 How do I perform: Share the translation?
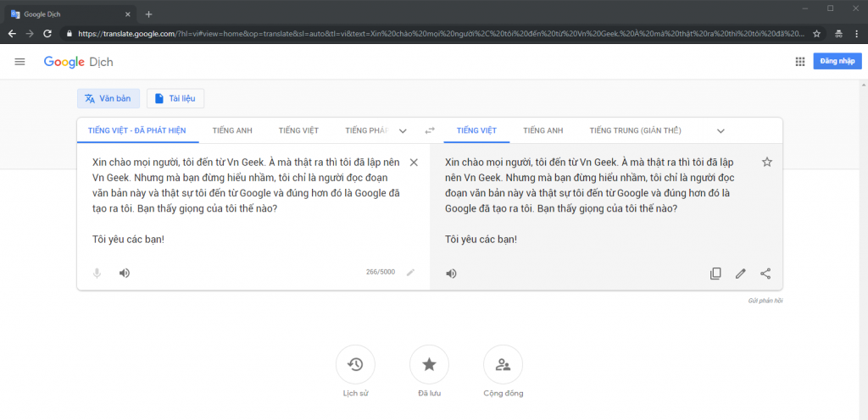coord(765,274)
